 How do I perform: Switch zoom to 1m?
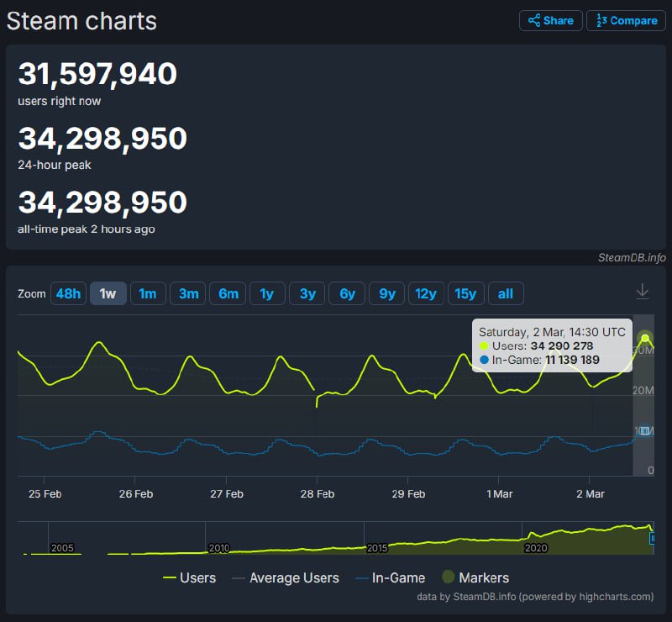(x=148, y=293)
